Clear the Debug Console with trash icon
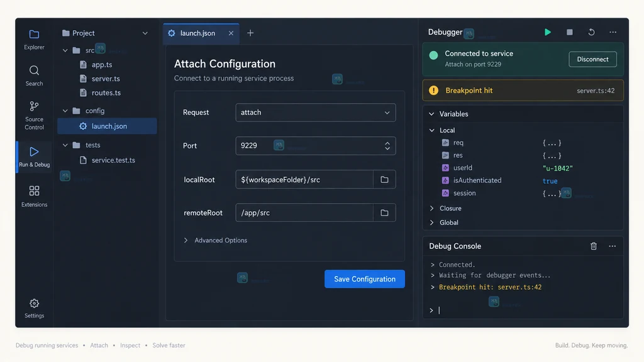The image size is (644, 362). 594,246
